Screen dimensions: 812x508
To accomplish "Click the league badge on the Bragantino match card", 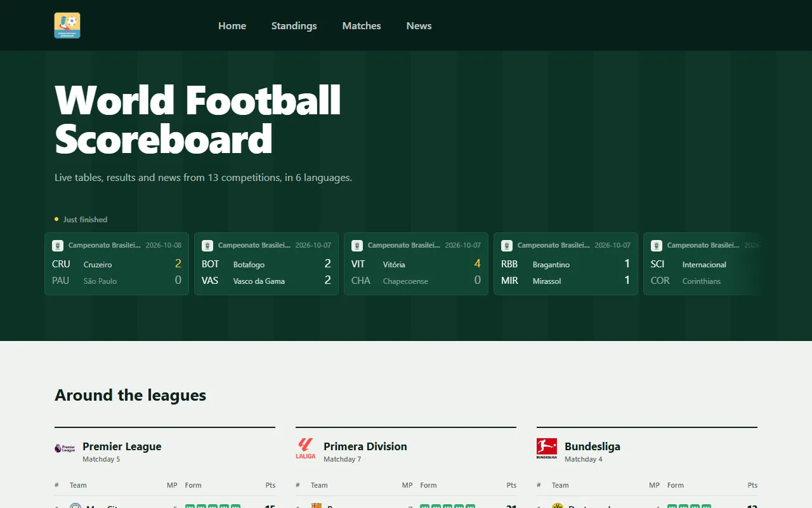I will [507, 245].
